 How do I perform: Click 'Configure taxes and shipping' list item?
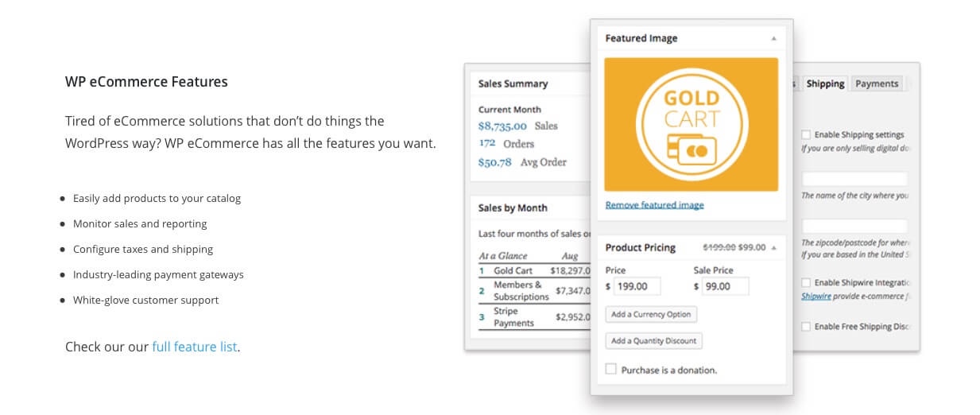pos(143,249)
